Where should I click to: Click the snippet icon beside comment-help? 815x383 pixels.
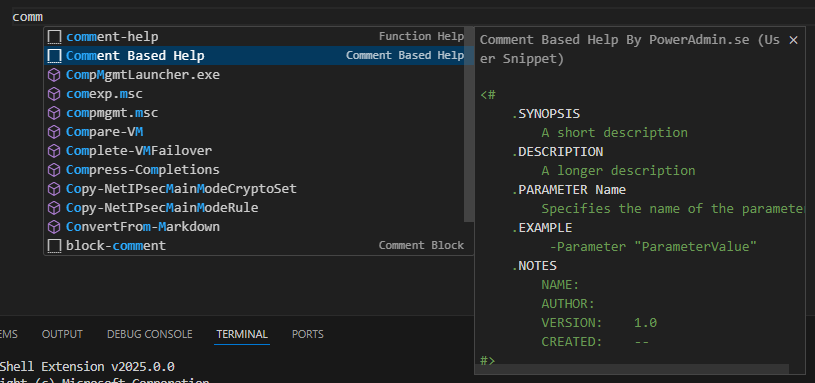[x=54, y=37]
